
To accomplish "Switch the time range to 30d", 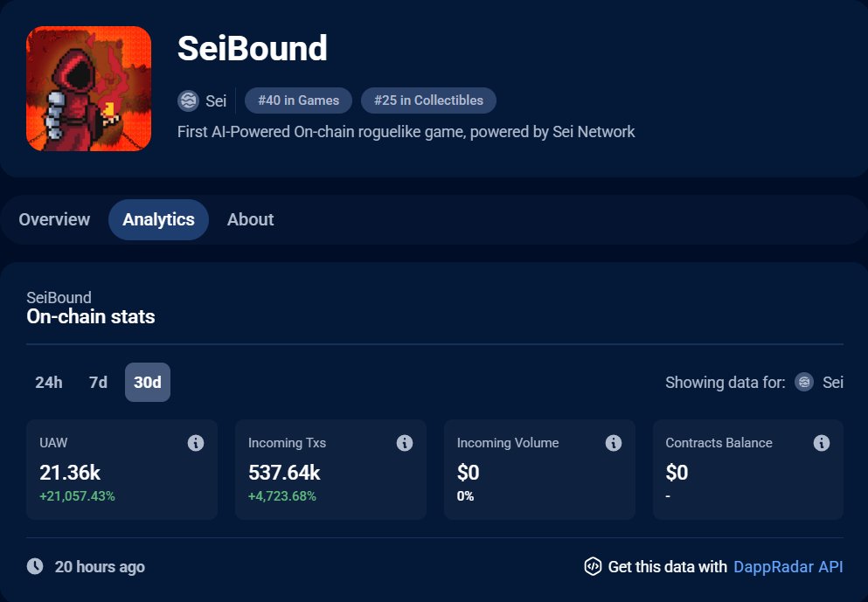I will pos(147,382).
